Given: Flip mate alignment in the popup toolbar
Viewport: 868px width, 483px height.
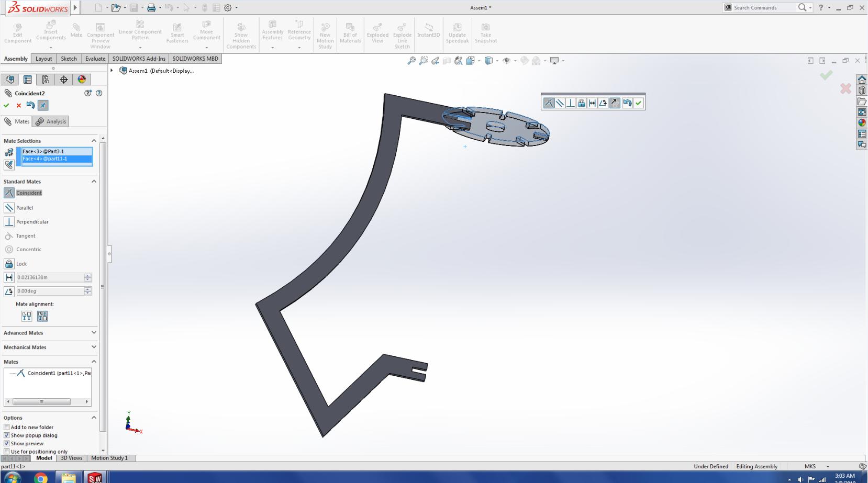Looking at the screenshot, I should click(615, 103).
